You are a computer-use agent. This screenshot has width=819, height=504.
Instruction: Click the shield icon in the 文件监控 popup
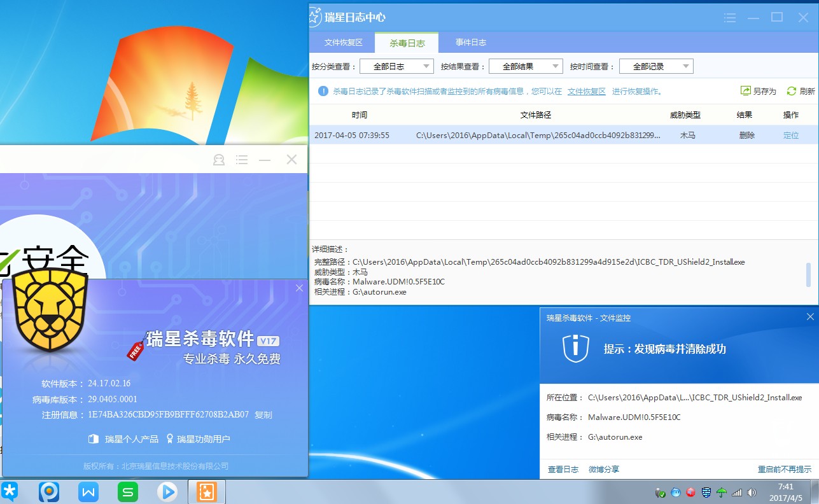pos(575,348)
